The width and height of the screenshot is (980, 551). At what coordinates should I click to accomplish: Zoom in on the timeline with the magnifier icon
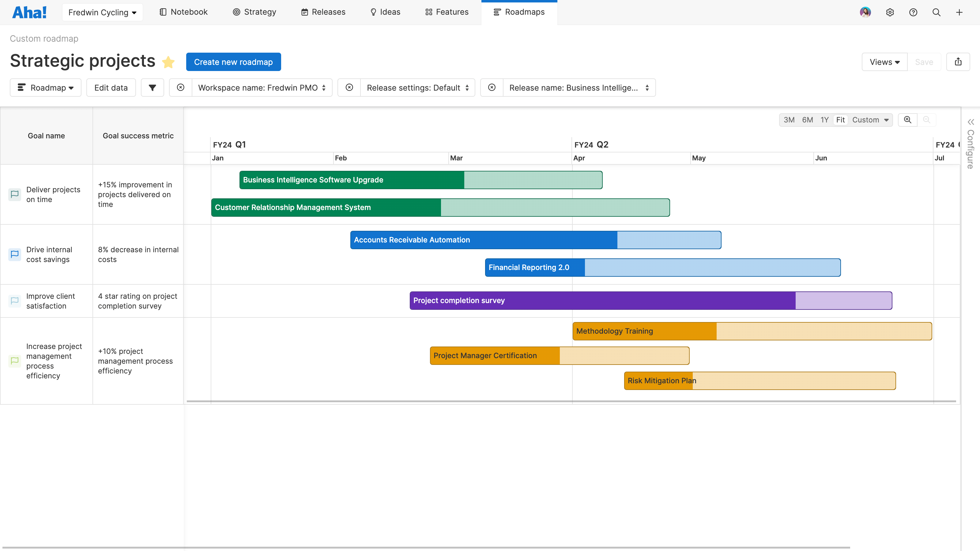click(x=908, y=120)
